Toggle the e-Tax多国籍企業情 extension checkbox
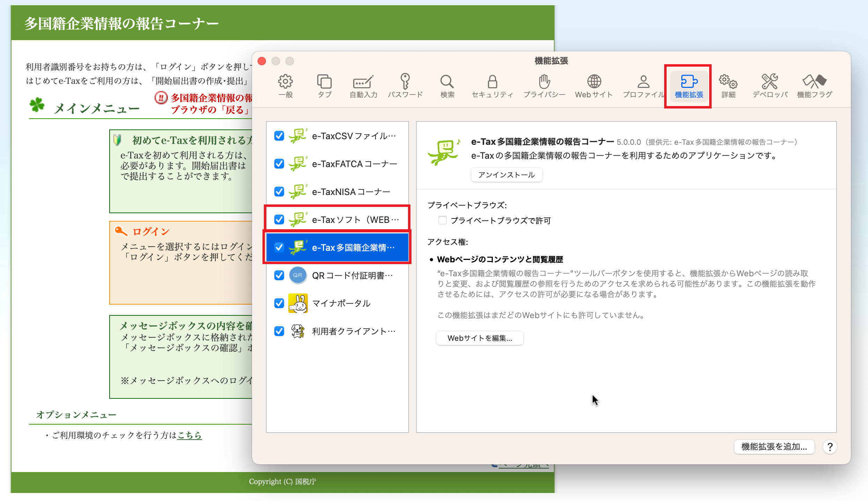868x501 pixels. click(279, 247)
